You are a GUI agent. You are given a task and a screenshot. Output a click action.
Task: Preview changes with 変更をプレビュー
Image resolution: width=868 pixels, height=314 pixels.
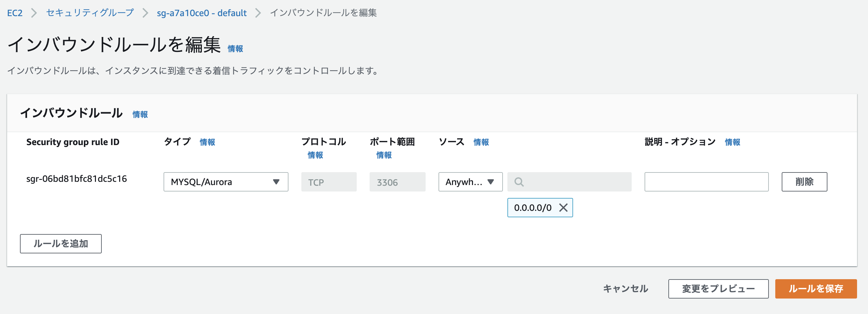click(x=718, y=289)
